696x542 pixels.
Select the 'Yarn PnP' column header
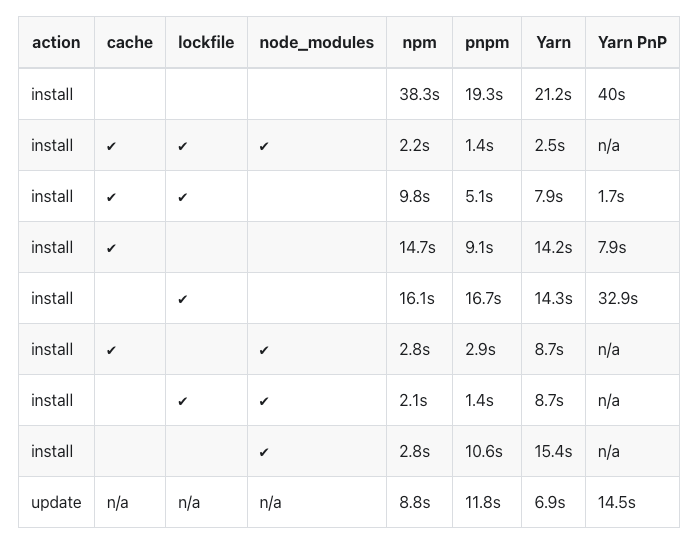pyautogui.click(x=632, y=43)
